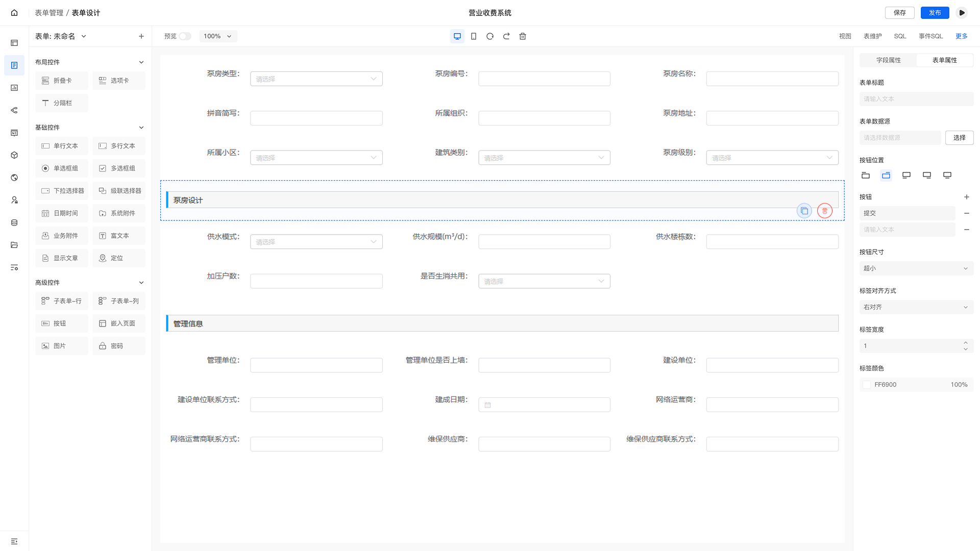Open 标签对齐方式 右对齐 dropdown
The width and height of the screenshot is (980, 551).
tap(916, 307)
